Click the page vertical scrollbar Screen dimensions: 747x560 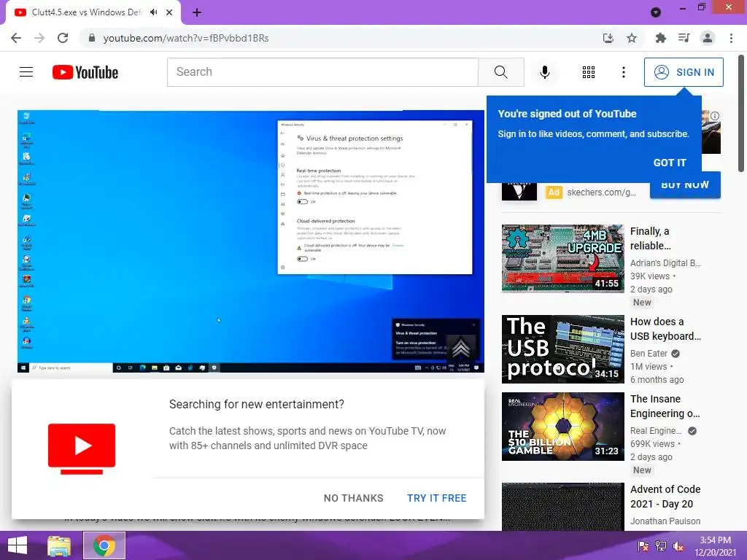tap(741, 114)
